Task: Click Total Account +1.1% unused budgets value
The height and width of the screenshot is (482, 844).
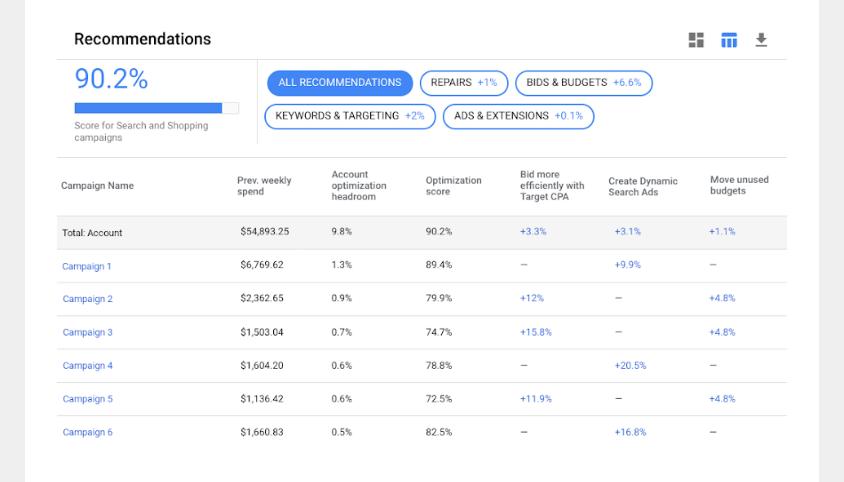Action: 722,232
